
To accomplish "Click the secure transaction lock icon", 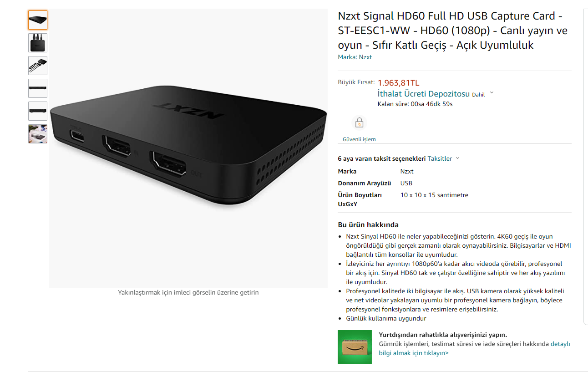I will point(359,123).
